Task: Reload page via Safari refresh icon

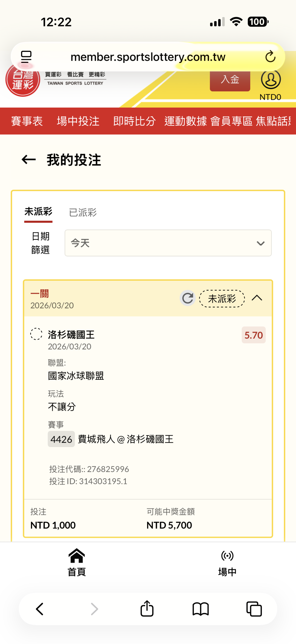Action: 270,57
